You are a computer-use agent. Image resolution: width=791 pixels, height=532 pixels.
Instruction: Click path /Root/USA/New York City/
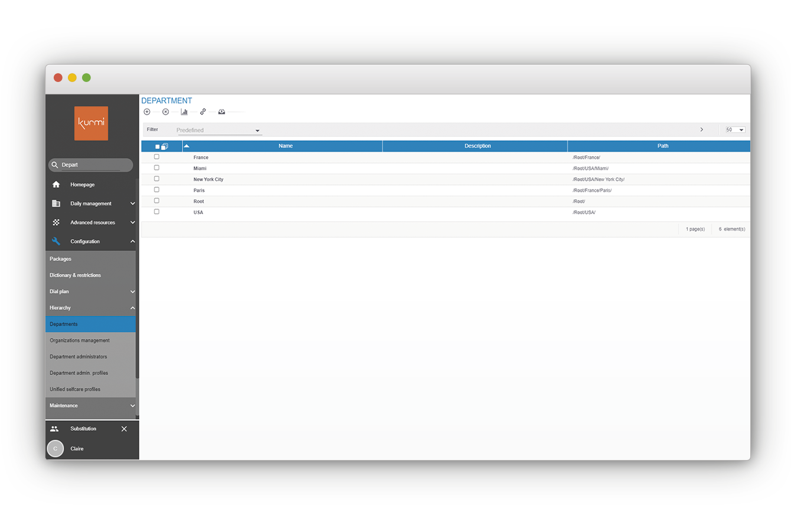(599, 179)
